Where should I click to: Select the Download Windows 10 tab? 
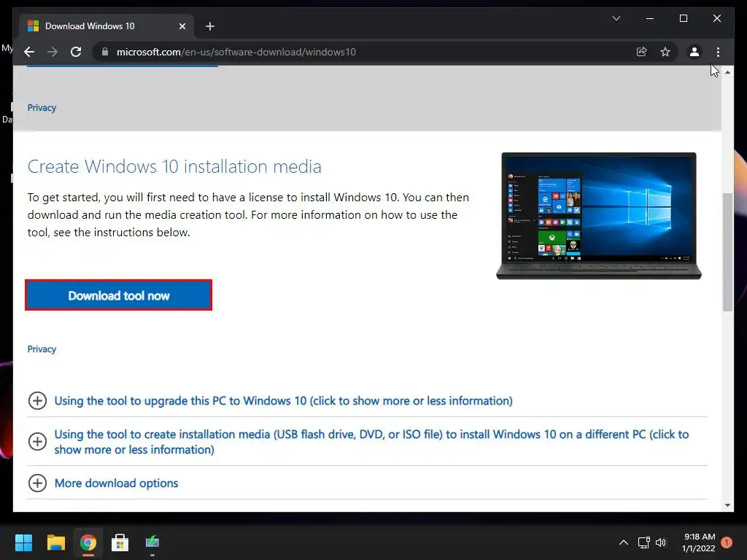click(x=107, y=26)
